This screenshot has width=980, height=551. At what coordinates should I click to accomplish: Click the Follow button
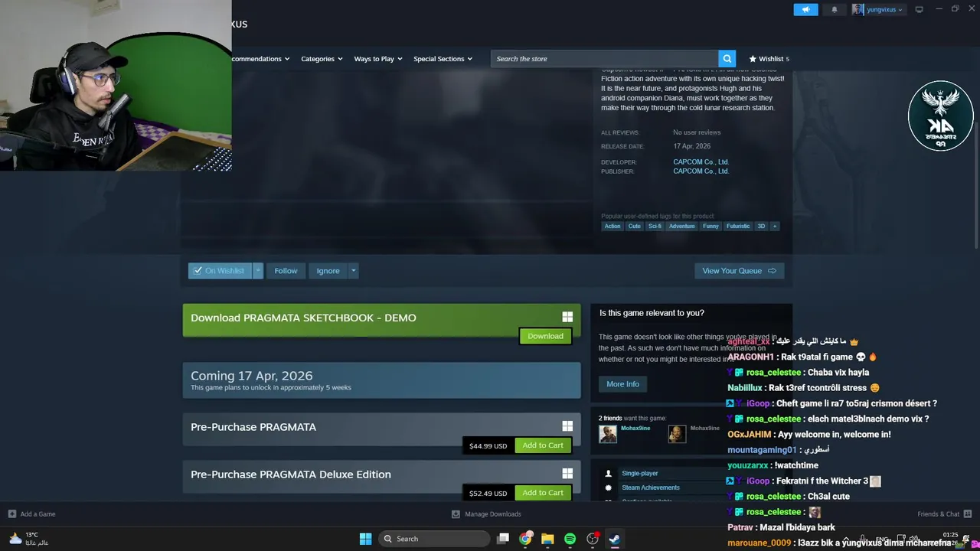pyautogui.click(x=286, y=271)
